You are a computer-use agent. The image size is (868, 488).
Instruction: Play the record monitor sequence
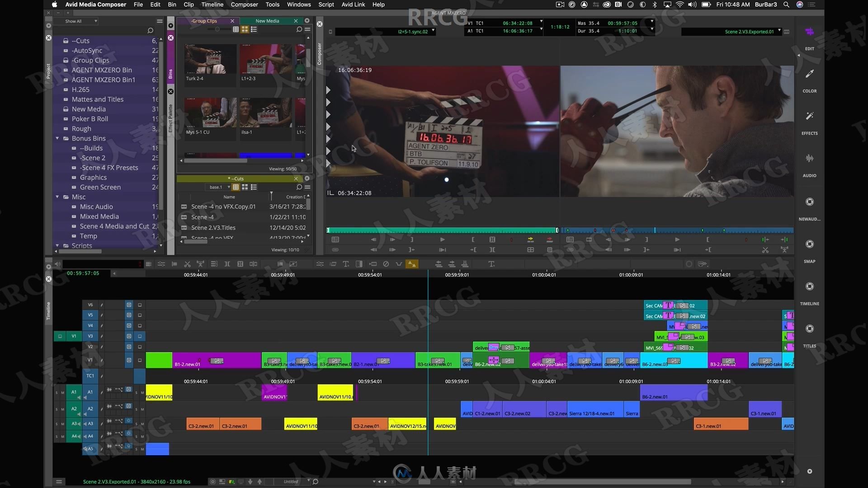677,239
